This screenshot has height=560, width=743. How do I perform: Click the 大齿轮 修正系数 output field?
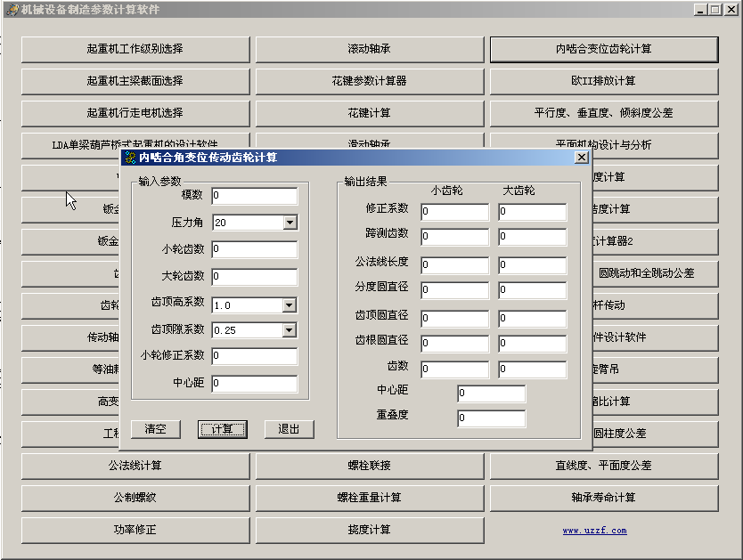point(533,212)
